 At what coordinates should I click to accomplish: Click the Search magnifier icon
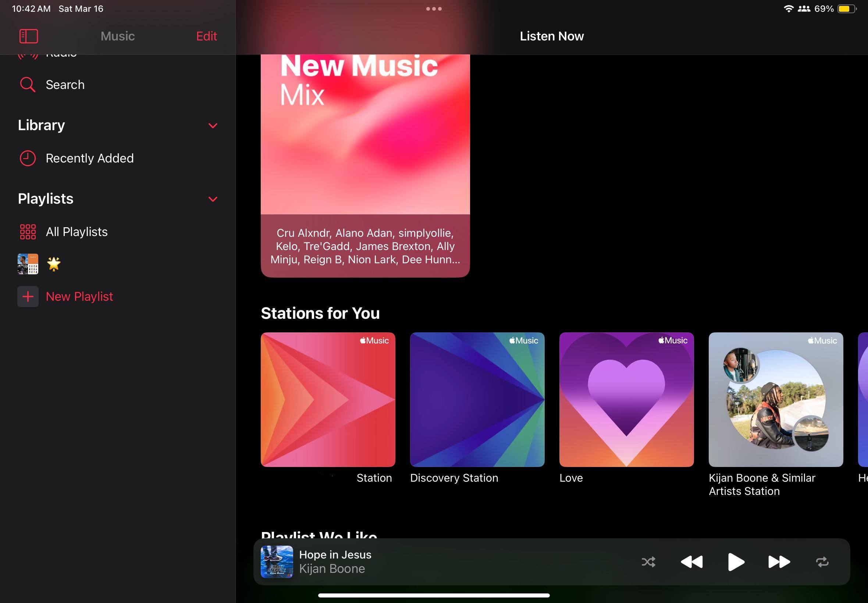click(x=27, y=85)
